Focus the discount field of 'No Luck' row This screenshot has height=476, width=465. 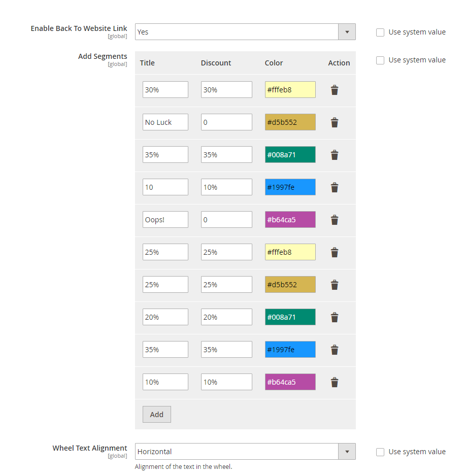[x=226, y=122]
